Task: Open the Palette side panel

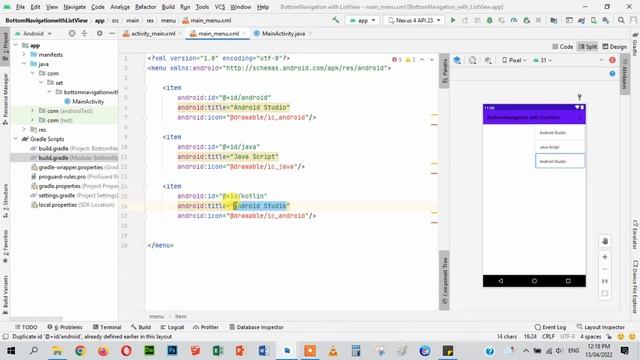Action: coord(444,71)
